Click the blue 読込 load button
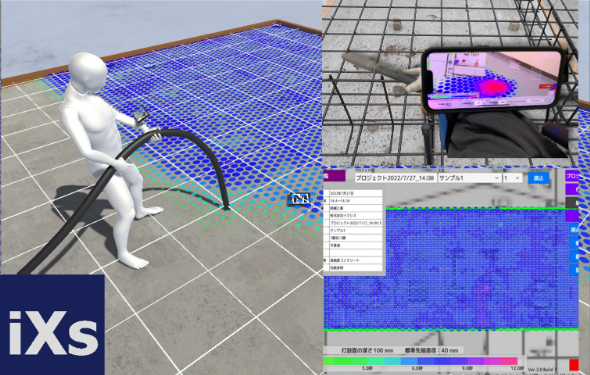The width and height of the screenshot is (590, 375). [x=538, y=178]
